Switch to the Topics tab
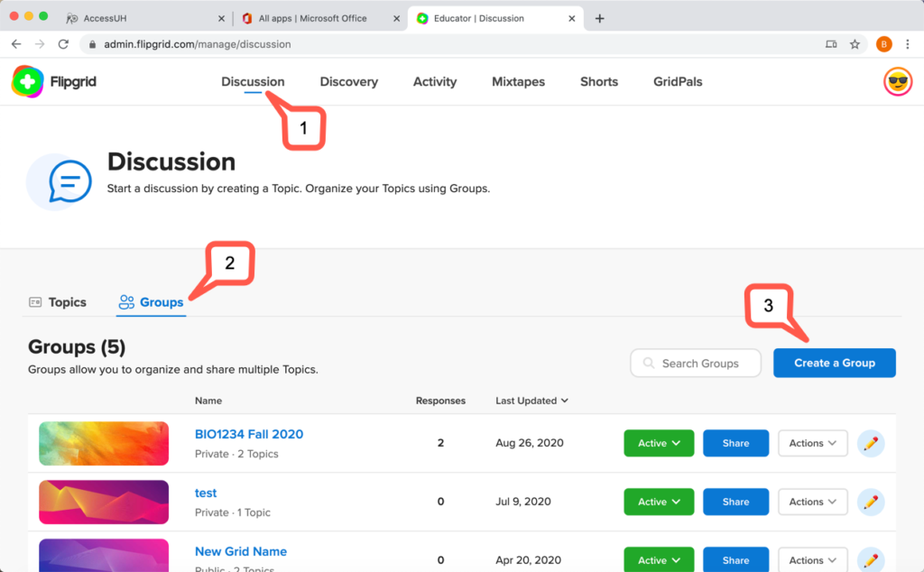The width and height of the screenshot is (924, 572). 58,302
